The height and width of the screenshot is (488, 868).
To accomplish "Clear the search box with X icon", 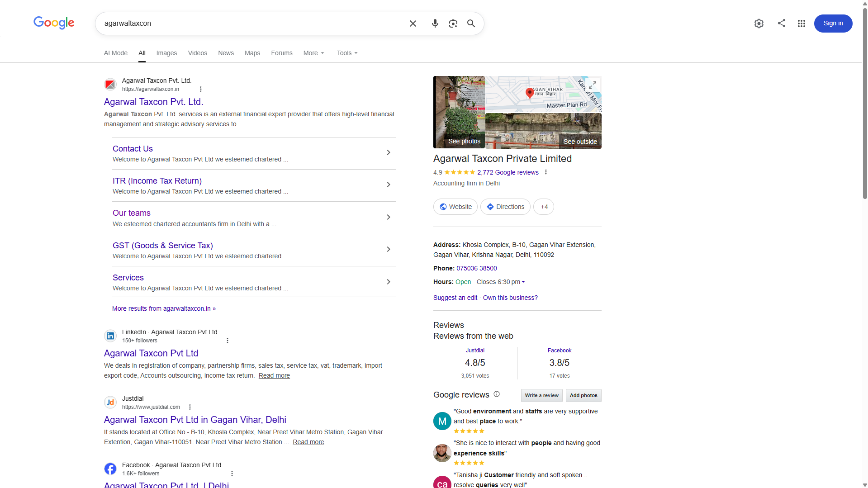I will point(413,24).
